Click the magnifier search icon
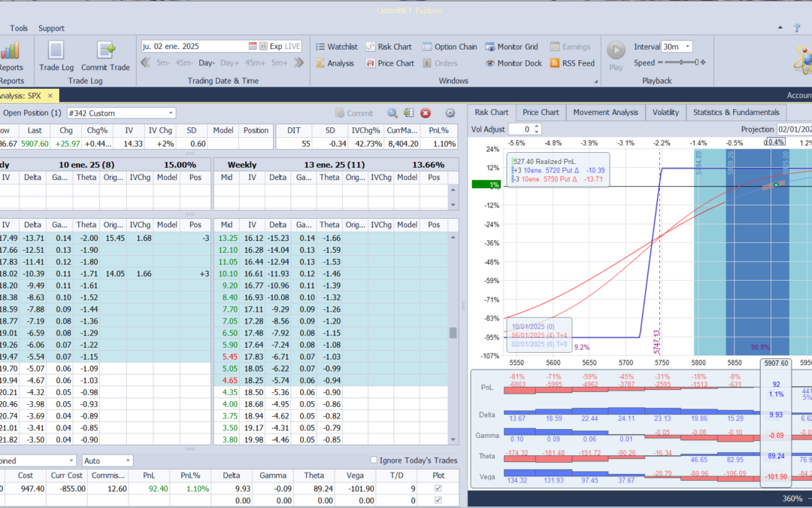The height and width of the screenshot is (508, 812). click(392, 113)
